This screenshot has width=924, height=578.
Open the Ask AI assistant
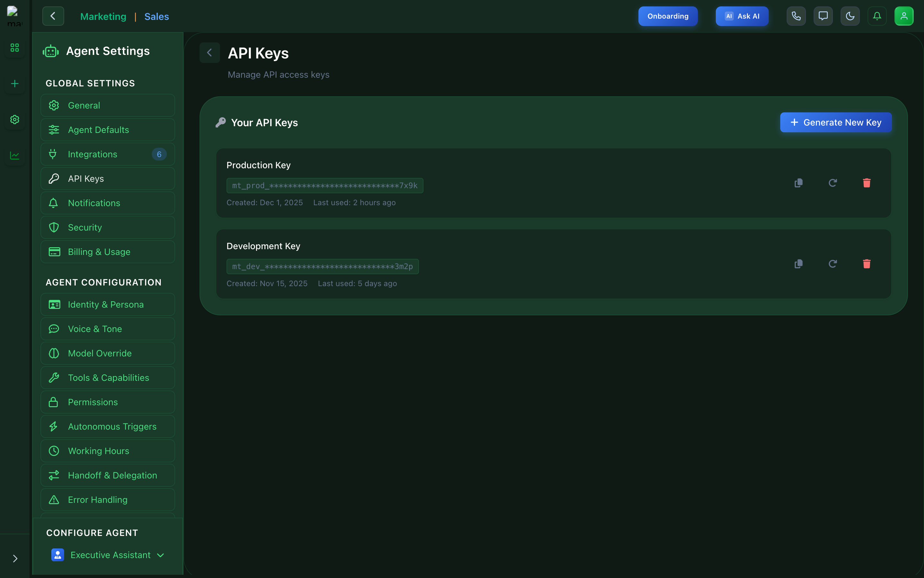(x=742, y=16)
